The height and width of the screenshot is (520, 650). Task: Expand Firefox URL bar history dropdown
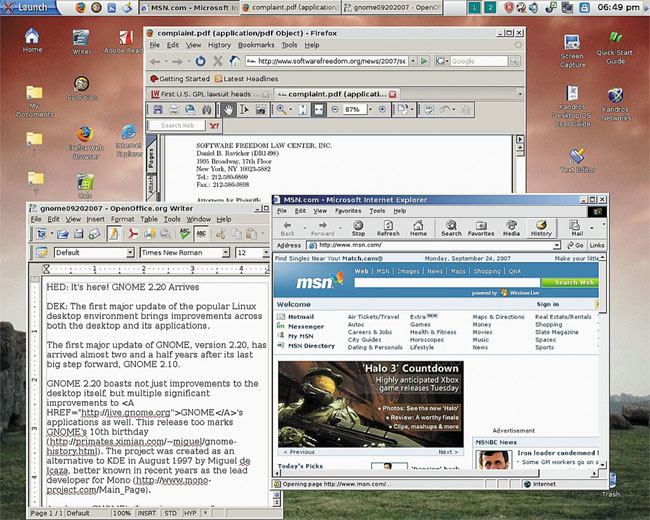click(413, 61)
